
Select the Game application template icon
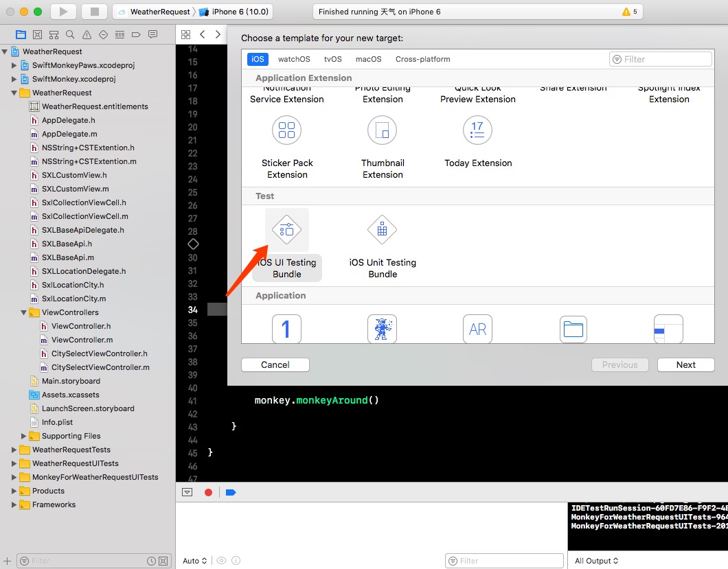(x=382, y=329)
